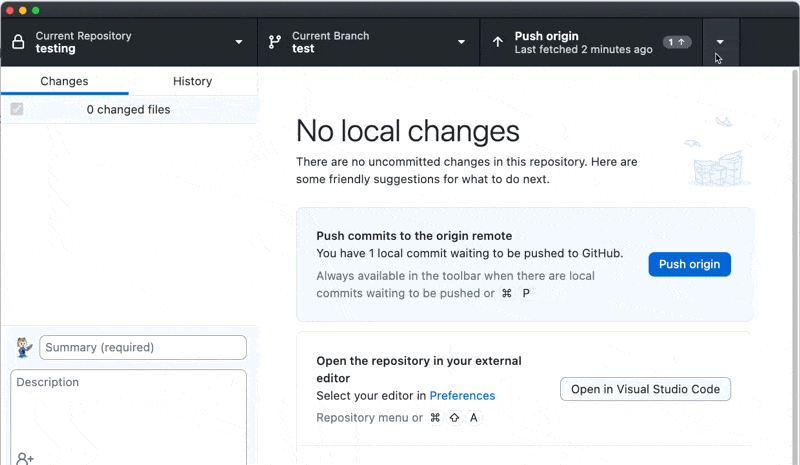This screenshot has width=800, height=465.
Task: Click the macOS yellow minimize window button
Action: click(22, 10)
